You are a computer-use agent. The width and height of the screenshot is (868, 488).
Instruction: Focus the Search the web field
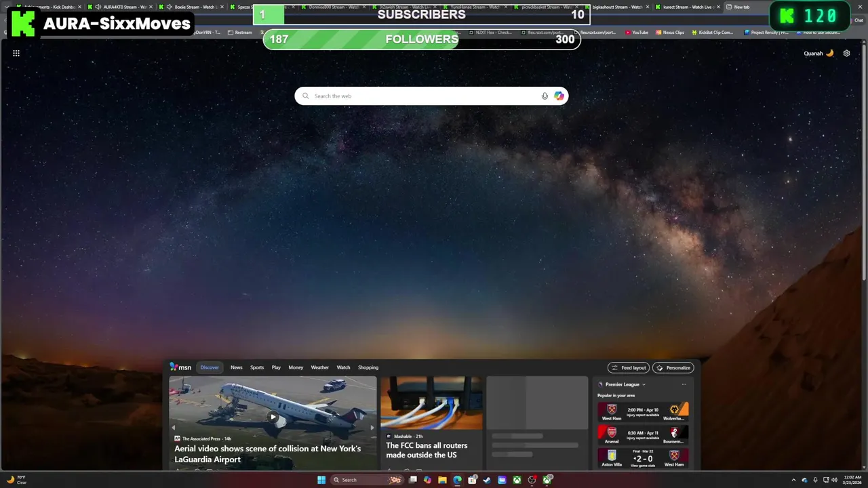point(431,96)
